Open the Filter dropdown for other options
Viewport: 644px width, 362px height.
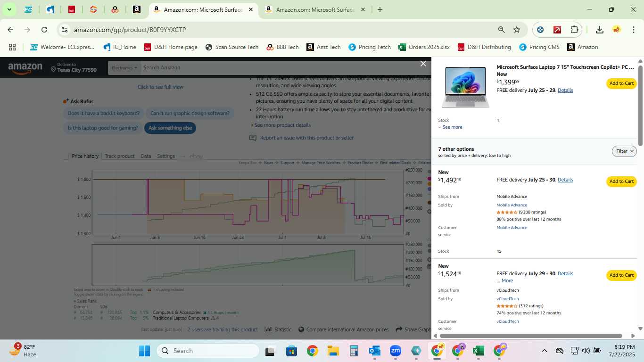click(x=624, y=151)
